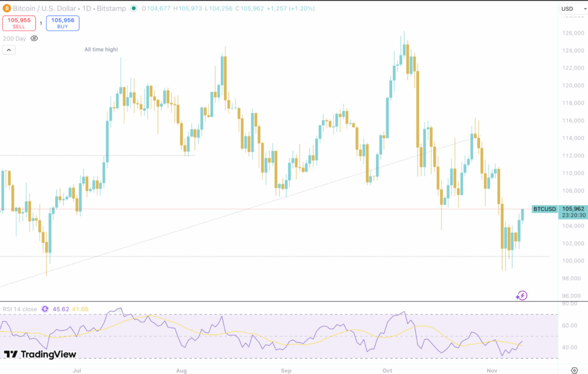Click the green market status dot
The width and height of the screenshot is (588, 374).
point(134,9)
